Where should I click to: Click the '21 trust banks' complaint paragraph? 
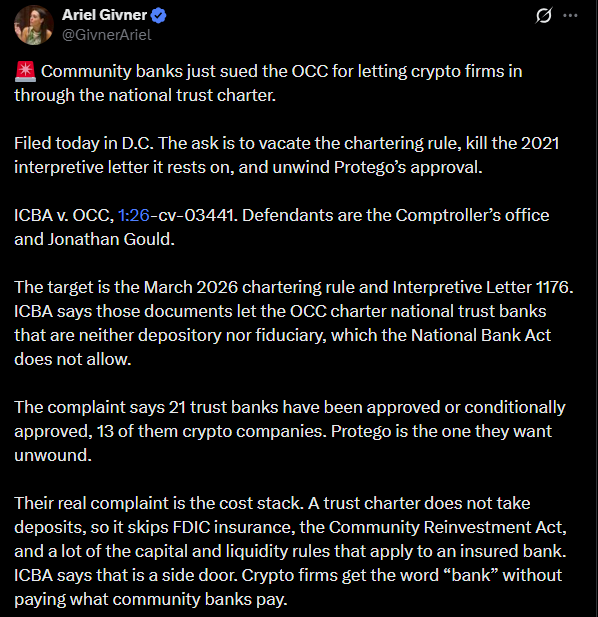click(x=290, y=431)
